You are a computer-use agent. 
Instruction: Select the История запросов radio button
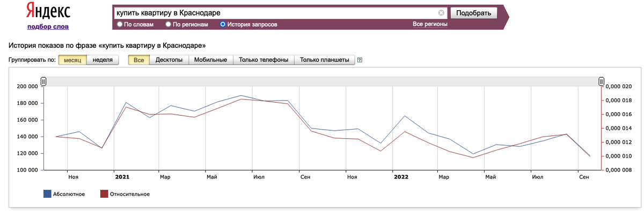coord(223,24)
